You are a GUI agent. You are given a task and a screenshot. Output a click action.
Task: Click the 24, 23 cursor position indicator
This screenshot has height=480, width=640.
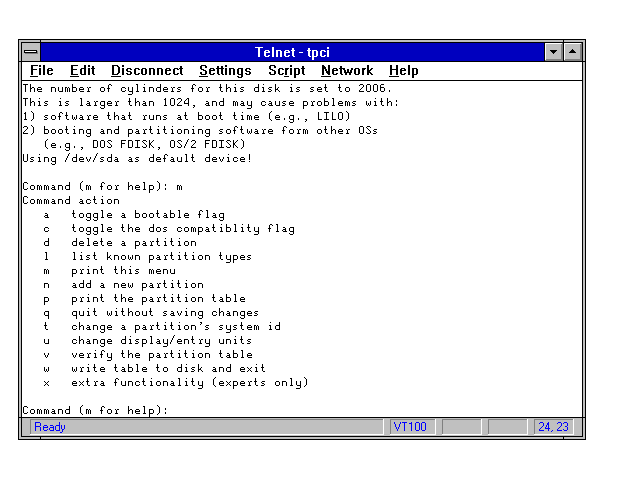[x=553, y=427]
